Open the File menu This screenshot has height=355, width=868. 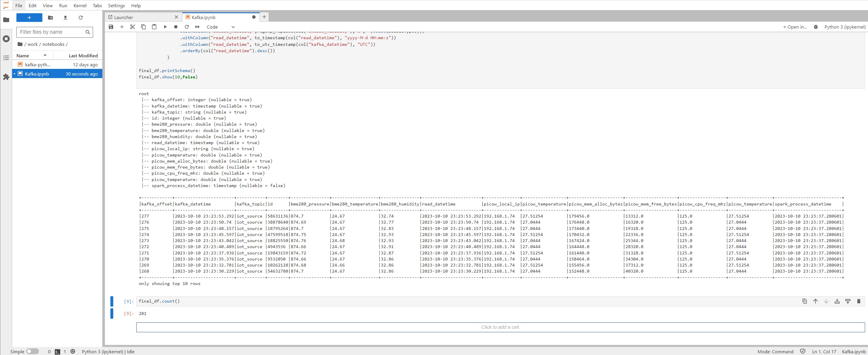point(19,5)
